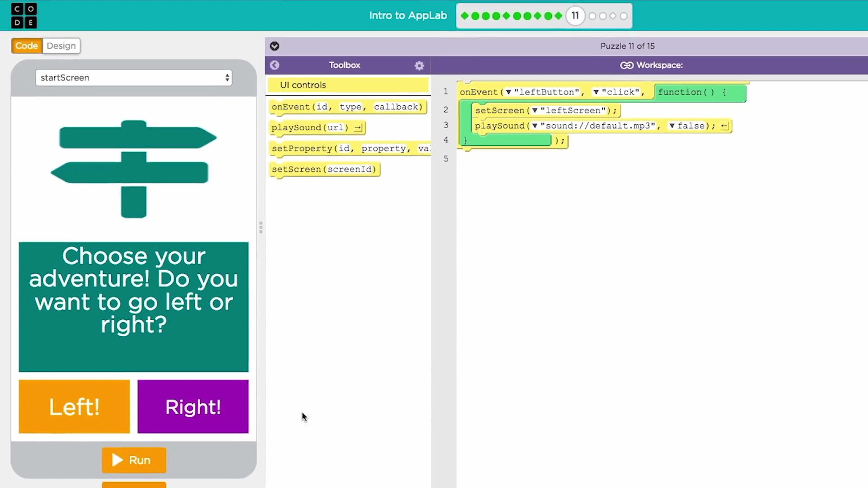Jump to puzzle 11 bubble
The image size is (868, 488).
[x=575, y=16]
